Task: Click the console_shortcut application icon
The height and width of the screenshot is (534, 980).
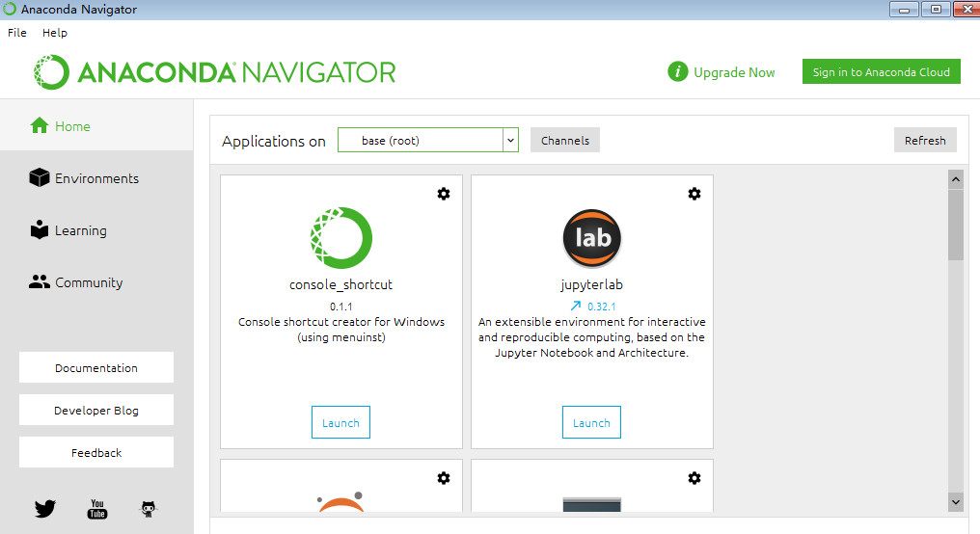Action: click(341, 238)
